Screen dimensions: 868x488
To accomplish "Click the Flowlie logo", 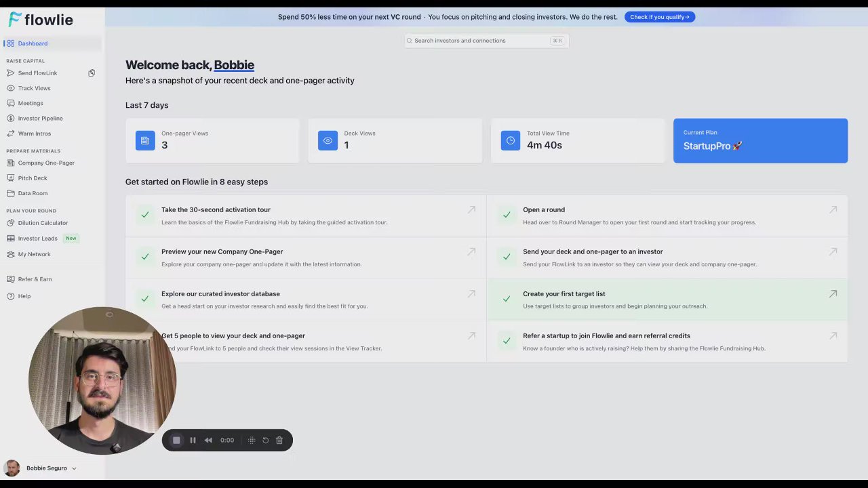I will pyautogui.click(x=41, y=20).
